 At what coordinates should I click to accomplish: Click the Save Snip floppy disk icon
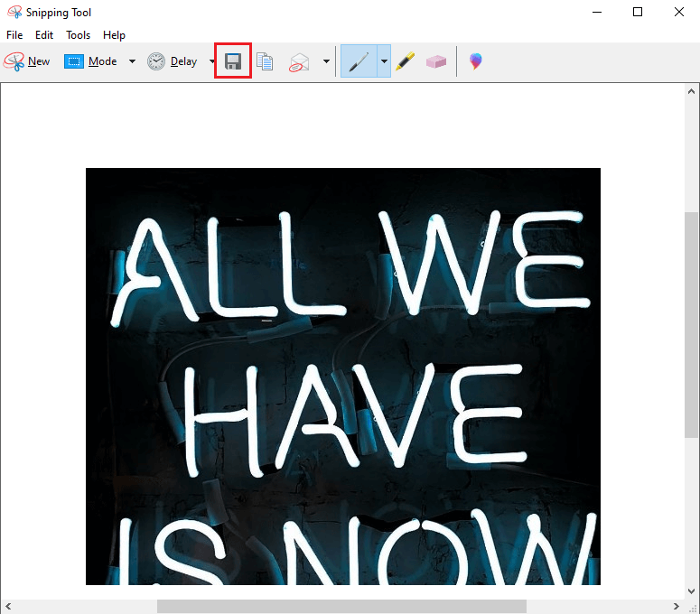[232, 61]
